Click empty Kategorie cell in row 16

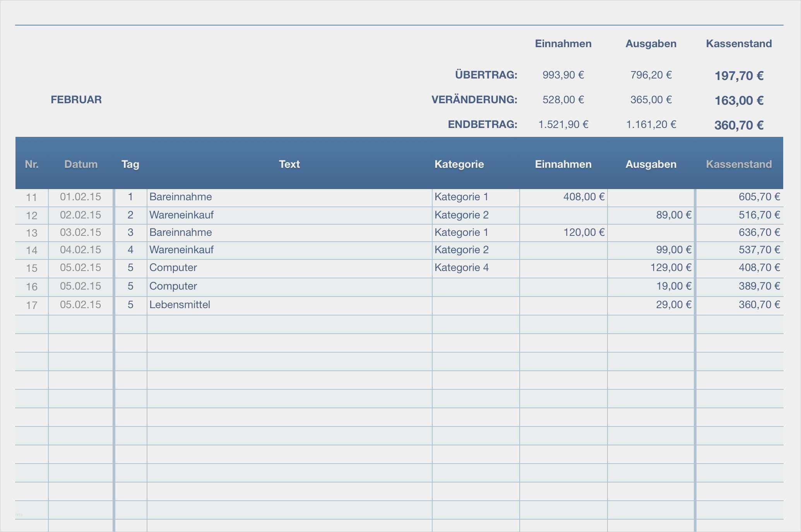(476, 286)
